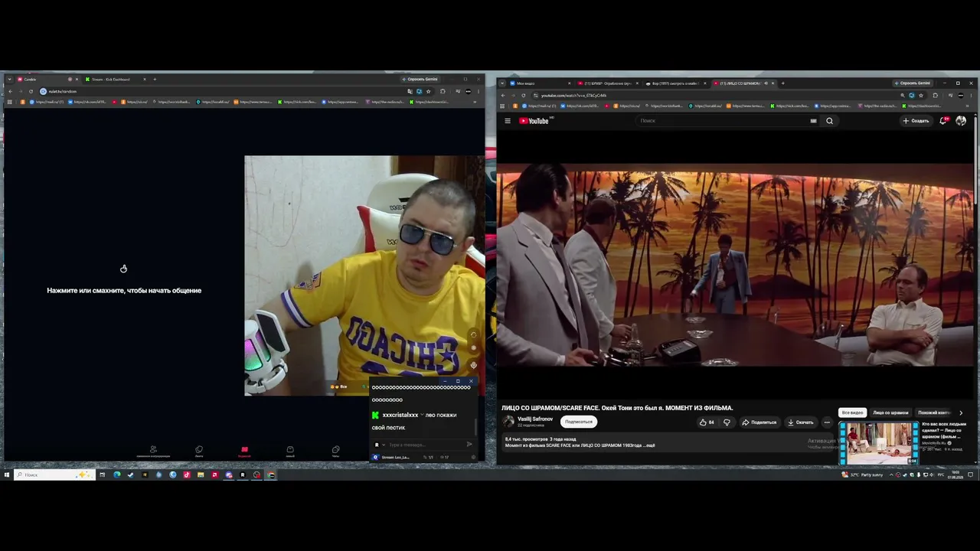
Task: Click the YouTube search magnifier button
Action: point(829,121)
